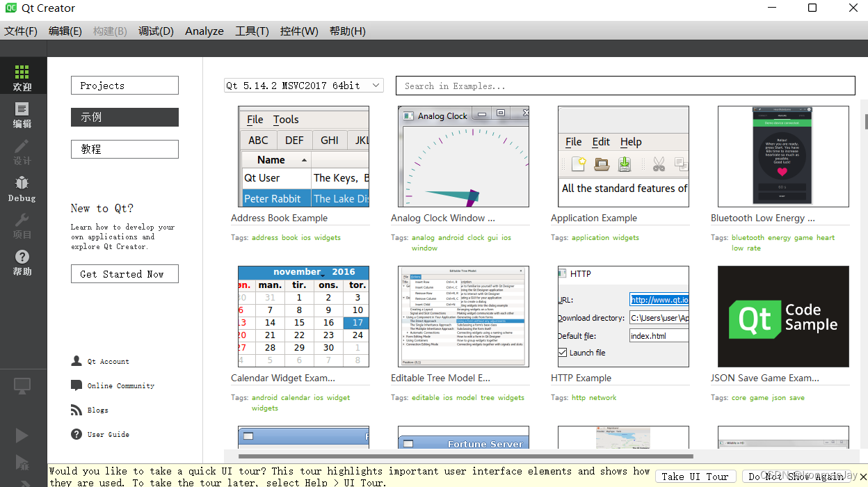
Task: Open the Qt Account link
Action: pyautogui.click(x=108, y=362)
